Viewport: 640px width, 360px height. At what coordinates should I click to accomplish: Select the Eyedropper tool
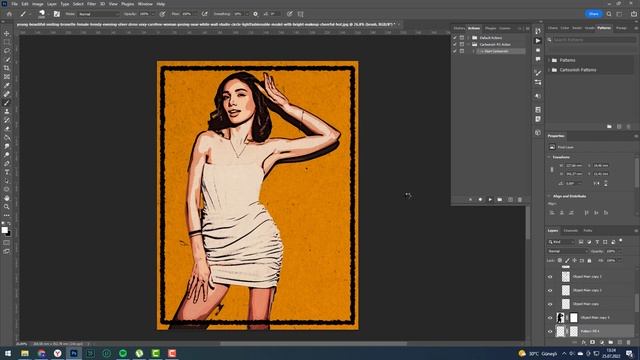pyautogui.click(x=7, y=85)
